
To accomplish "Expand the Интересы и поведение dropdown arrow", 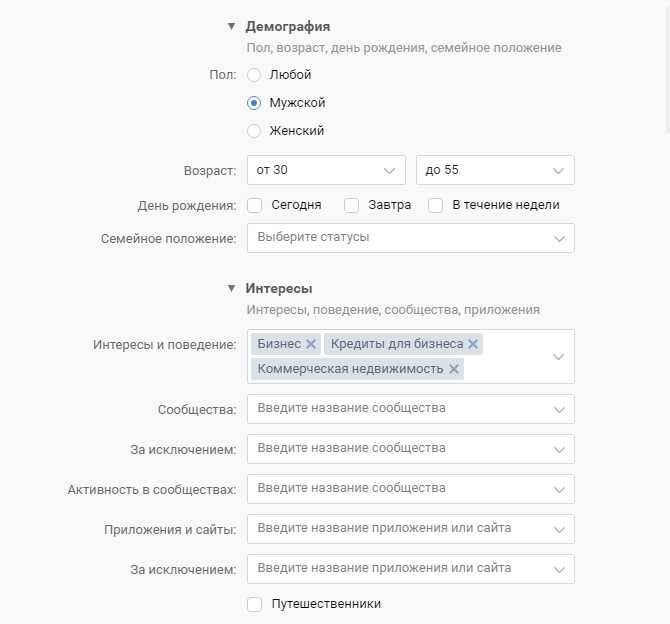I will tap(558, 357).
